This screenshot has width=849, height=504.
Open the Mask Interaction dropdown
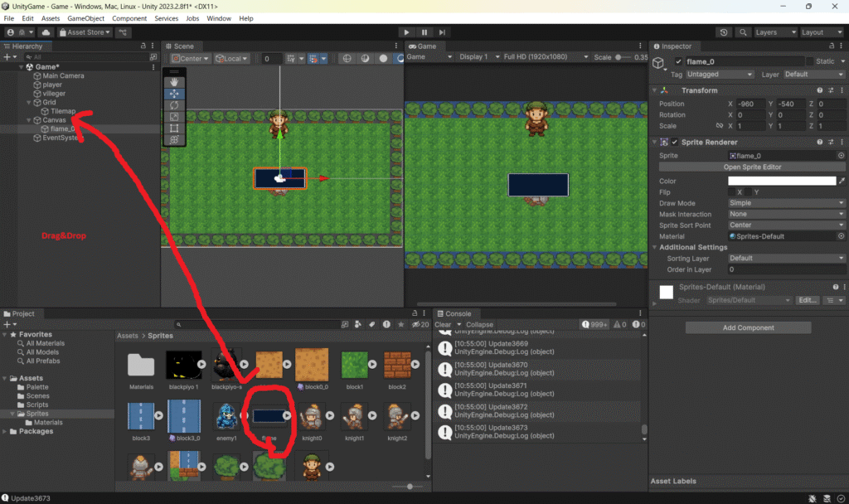tap(786, 214)
